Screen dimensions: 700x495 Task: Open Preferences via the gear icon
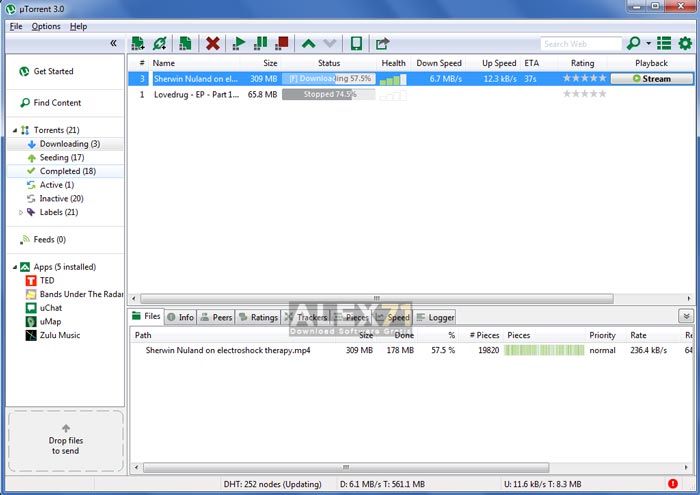tap(685, 43)
